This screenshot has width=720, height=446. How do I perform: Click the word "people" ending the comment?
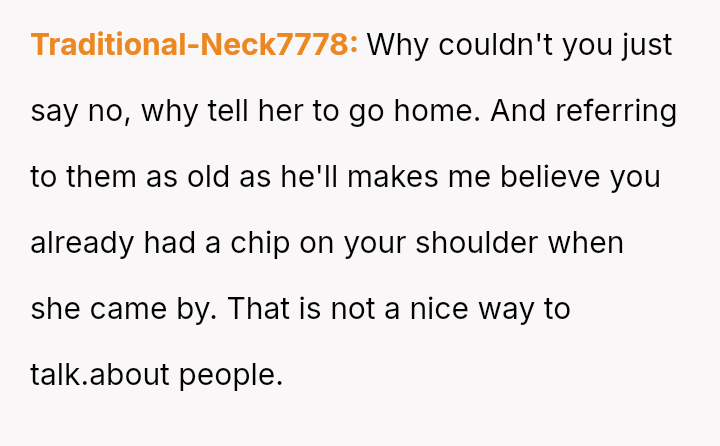[x=231, y=375]
